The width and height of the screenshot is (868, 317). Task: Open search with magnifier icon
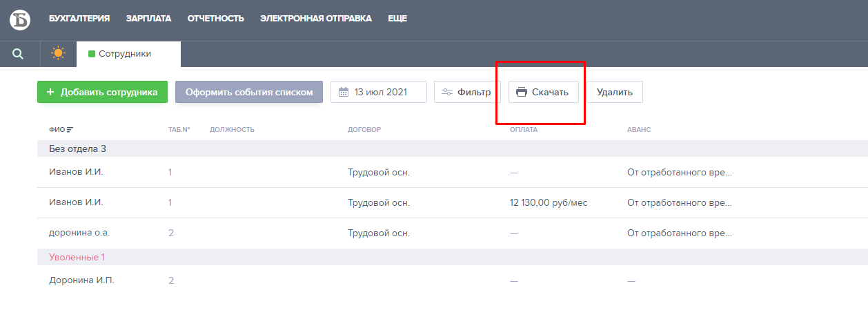(18, 54)
